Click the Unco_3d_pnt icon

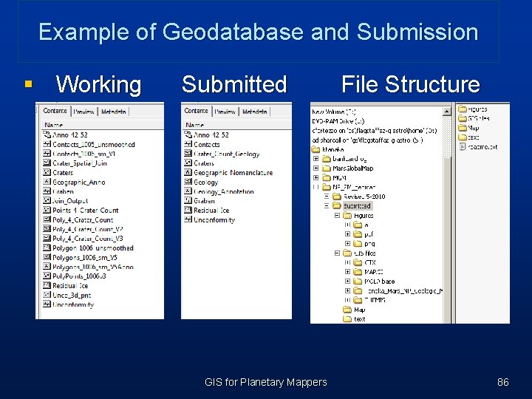tap(47, 295)
